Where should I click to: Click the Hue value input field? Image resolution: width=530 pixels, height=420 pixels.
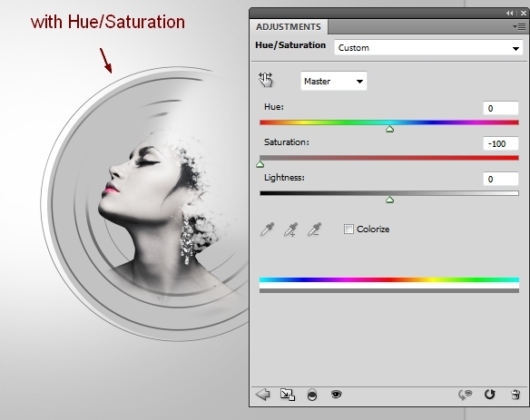click(501, 108)
